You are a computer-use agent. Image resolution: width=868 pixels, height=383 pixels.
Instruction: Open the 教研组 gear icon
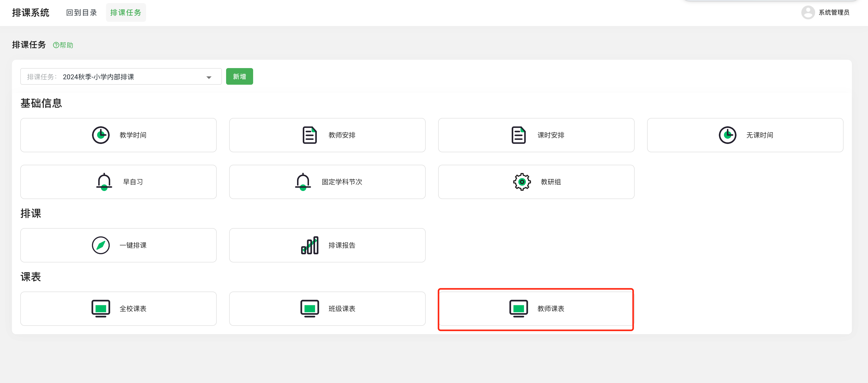pyautogui.click(x=522, y=182)
